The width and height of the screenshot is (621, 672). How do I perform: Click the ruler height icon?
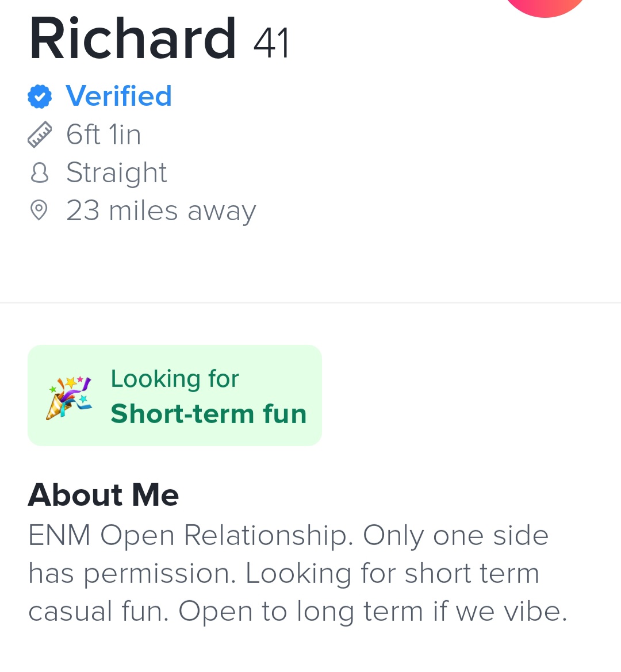point(40,135)
